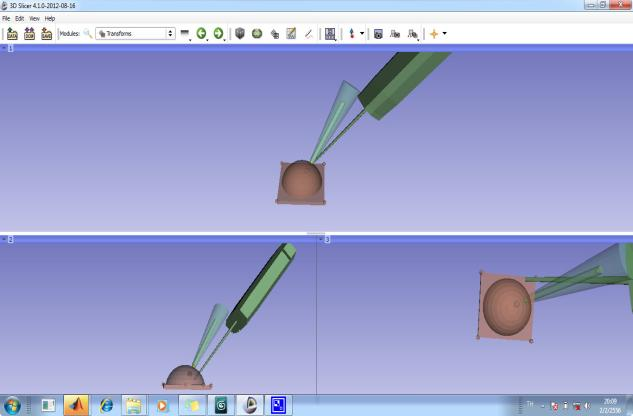This screenshot has height=416, width=633.
Task: Expand the module history dropdown
Action: [x=185, y=33]
